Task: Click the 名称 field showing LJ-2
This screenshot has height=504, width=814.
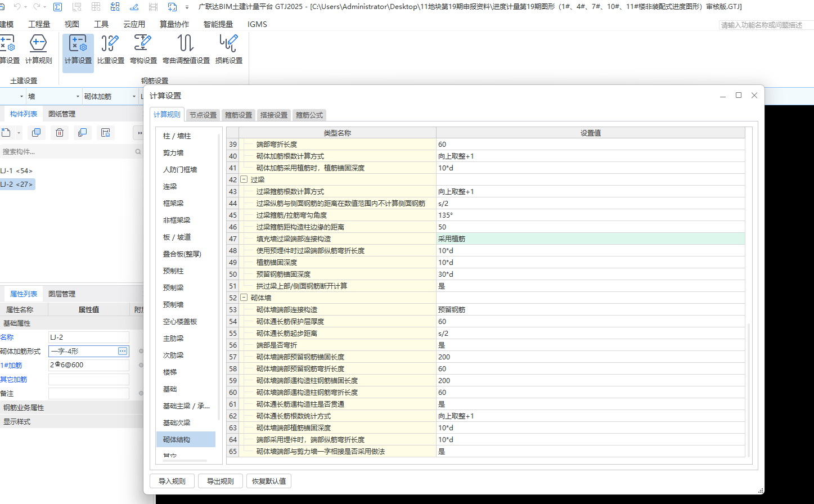Action: (x=89, y=337)
